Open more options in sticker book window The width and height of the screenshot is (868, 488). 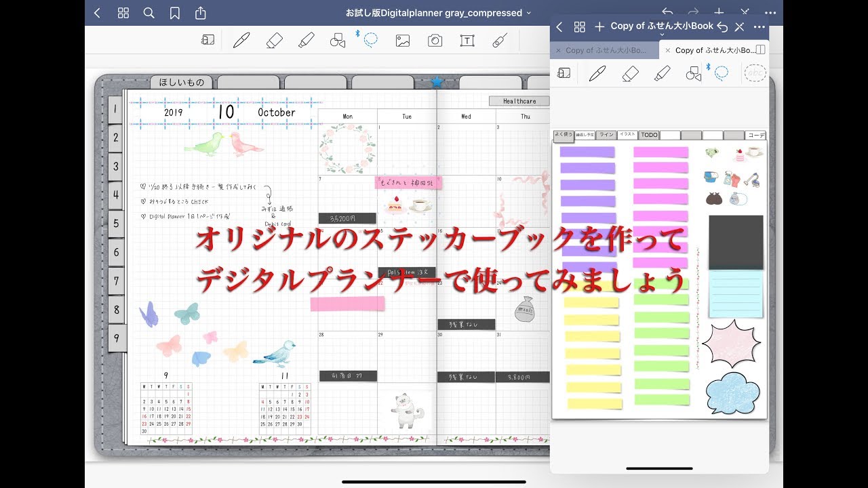click(759, 26)
